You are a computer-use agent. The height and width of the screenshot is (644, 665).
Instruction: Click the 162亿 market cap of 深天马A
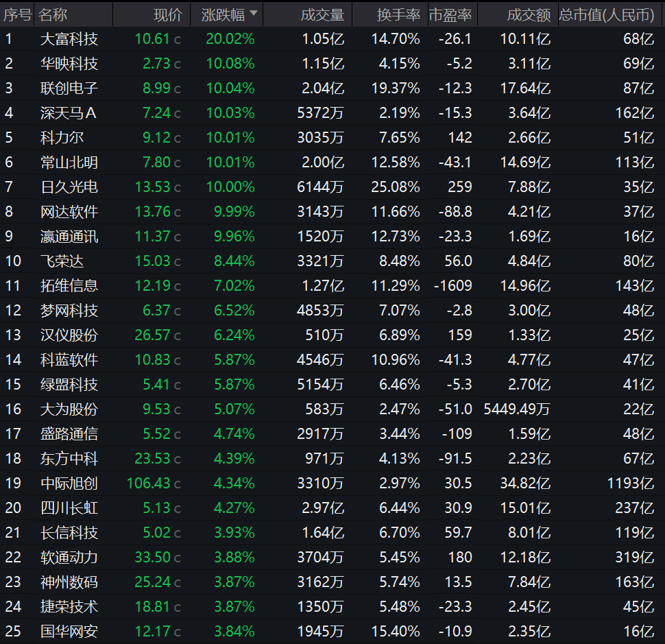tap(635, 113)
